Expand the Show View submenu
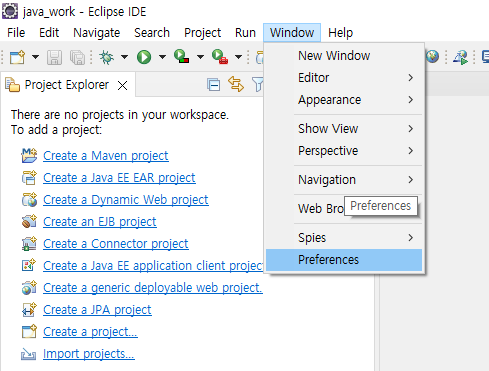This screenshot has width=489, height=371. pos(344,129)
